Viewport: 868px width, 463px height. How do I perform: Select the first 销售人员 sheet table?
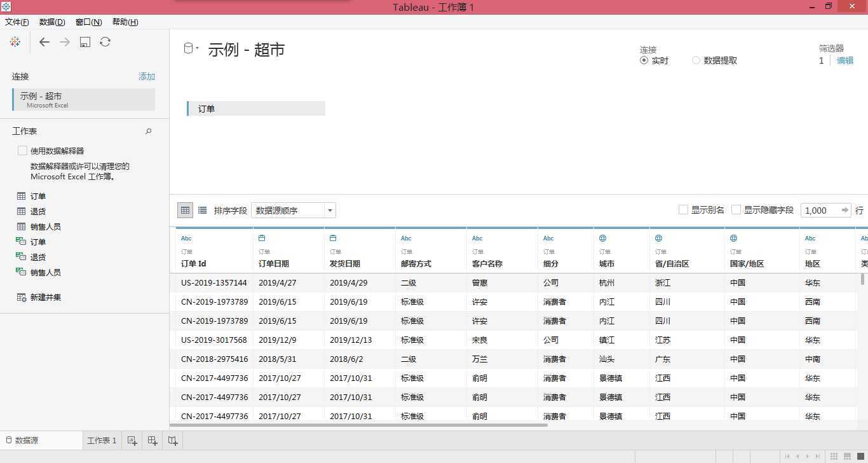[x=39, y=227]
